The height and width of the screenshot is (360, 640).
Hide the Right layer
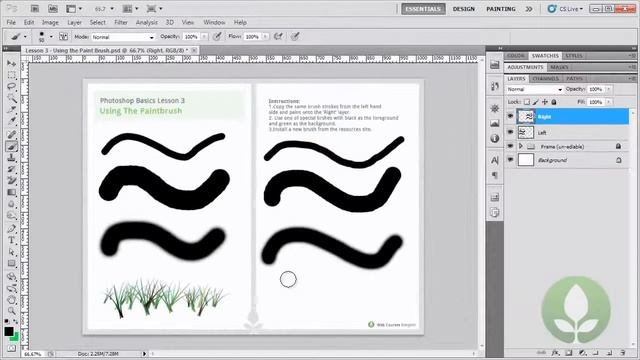[x=510, y=116]
